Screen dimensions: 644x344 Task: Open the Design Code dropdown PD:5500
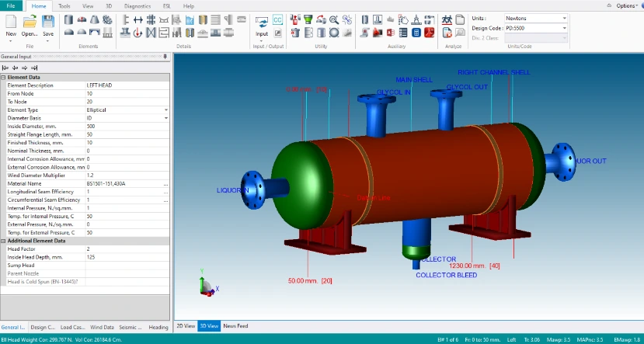[x=564, y=28]
